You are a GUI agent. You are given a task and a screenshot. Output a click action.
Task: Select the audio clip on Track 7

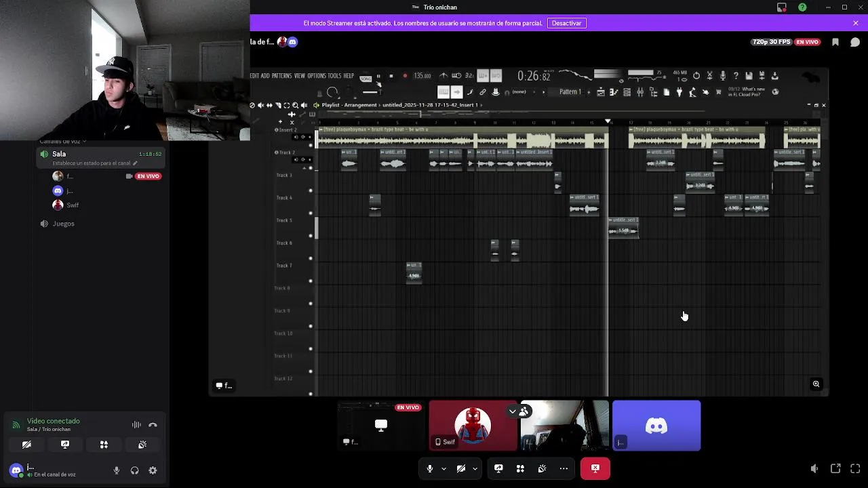point(414,272)
